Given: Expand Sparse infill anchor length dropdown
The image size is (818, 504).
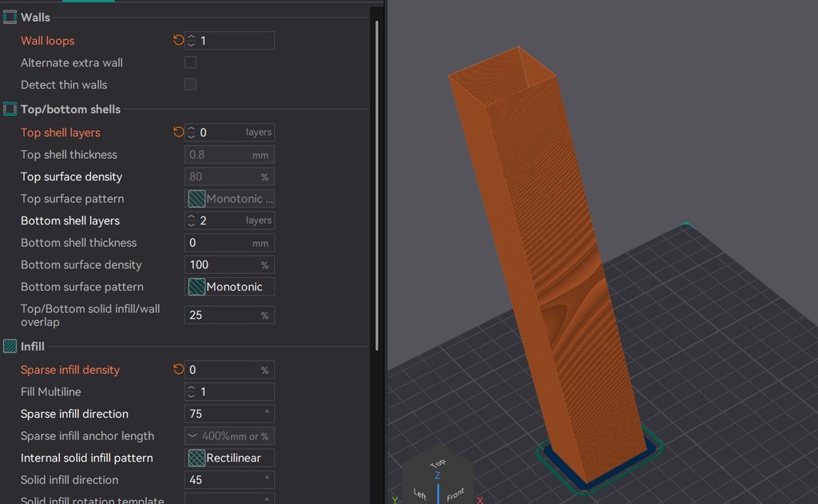Looking at the screenshot, I should [193, 436].
